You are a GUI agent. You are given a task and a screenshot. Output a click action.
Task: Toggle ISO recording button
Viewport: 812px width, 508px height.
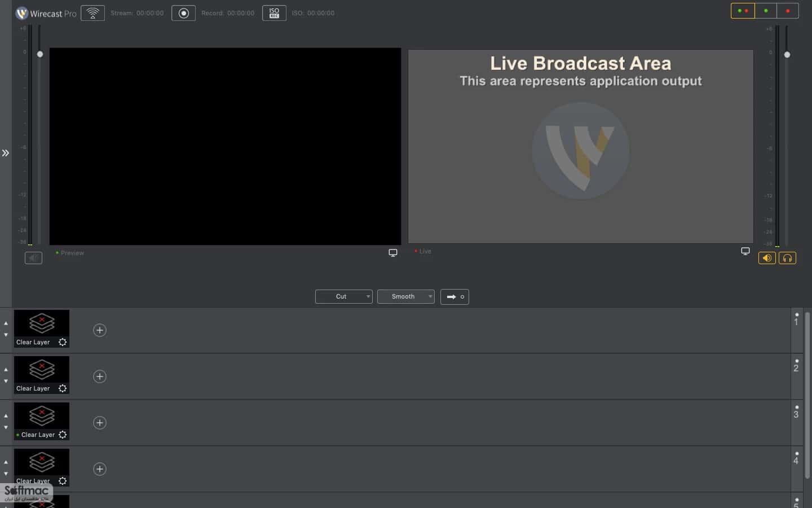pos(274,13)
